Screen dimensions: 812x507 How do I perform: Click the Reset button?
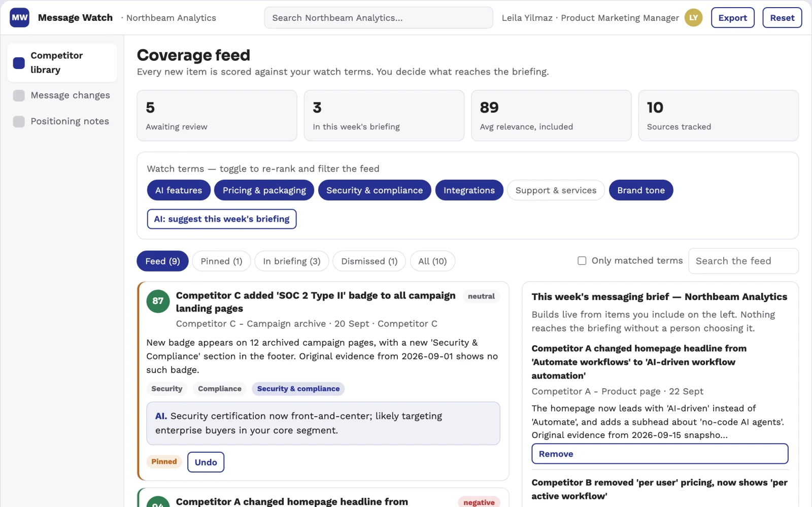pos(782,18)
